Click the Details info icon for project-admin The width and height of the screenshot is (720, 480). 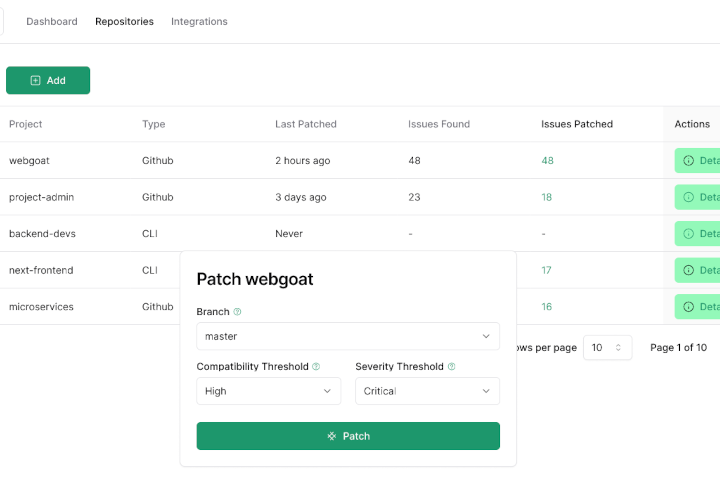pos(688,197)
